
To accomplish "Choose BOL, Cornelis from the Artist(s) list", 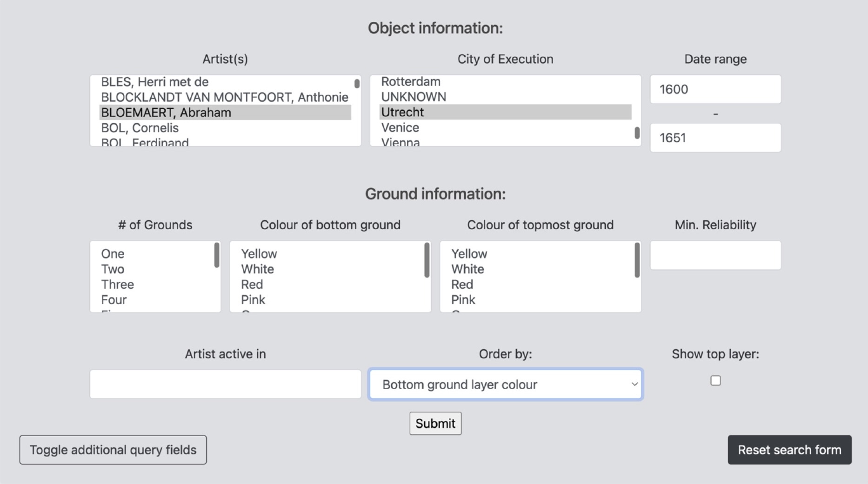I will (140, 128).
